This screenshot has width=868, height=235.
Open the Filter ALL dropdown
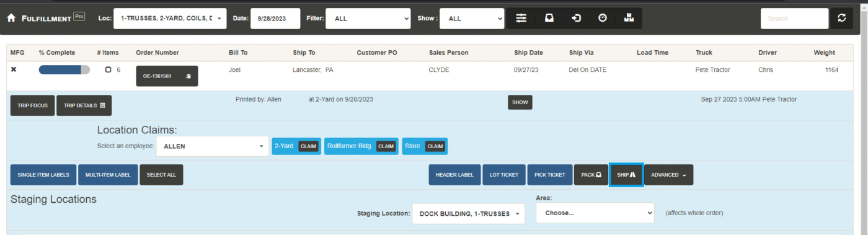point(368,19)
